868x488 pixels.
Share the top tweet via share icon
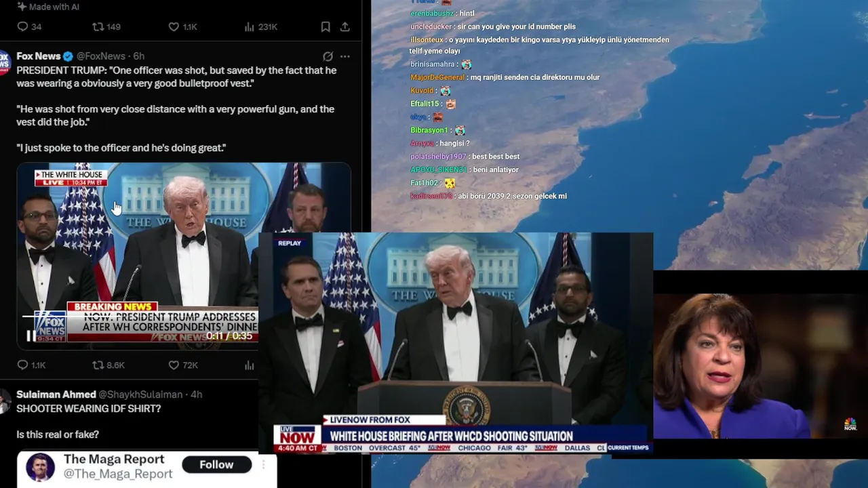pyautogui.click(x=344, y=27)
